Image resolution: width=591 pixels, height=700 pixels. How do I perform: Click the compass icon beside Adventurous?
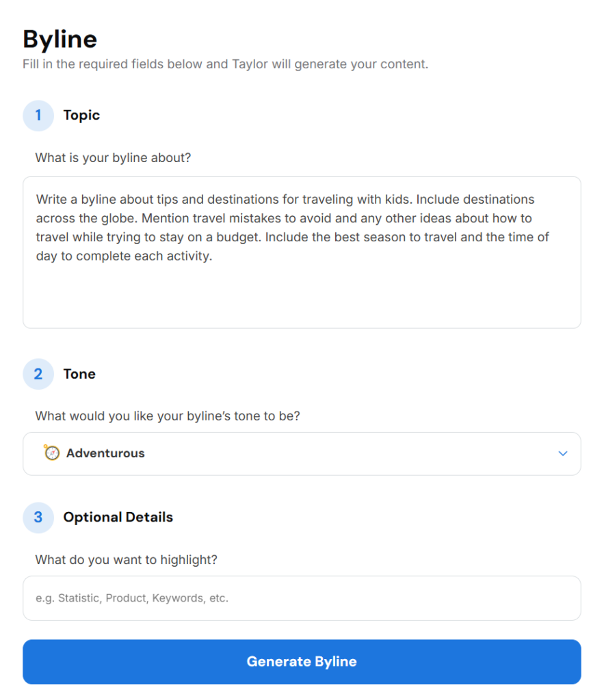point(51,453)
